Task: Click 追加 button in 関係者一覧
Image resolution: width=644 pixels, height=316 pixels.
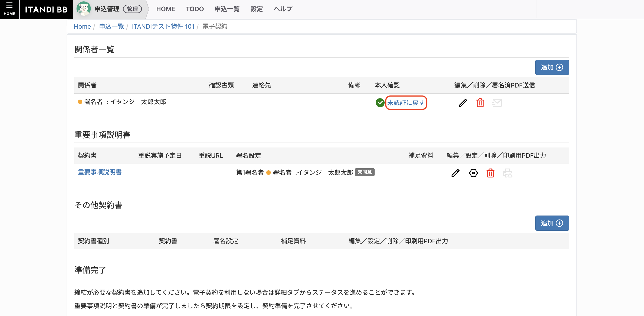Action: 552,67
